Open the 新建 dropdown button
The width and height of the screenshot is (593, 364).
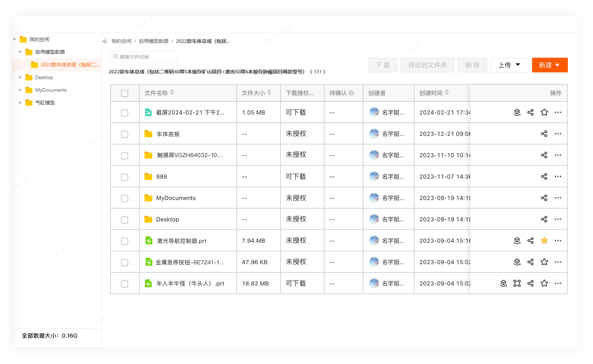[550, 65]
